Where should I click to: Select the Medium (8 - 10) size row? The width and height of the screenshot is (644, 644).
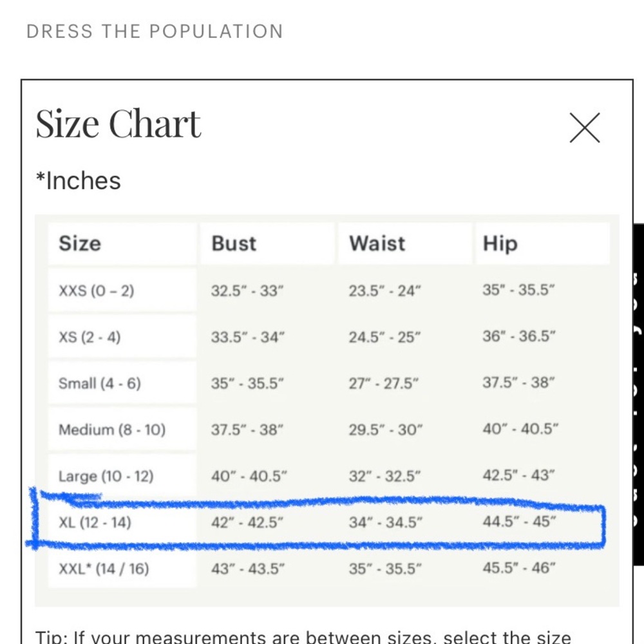[x=328, y=430]
